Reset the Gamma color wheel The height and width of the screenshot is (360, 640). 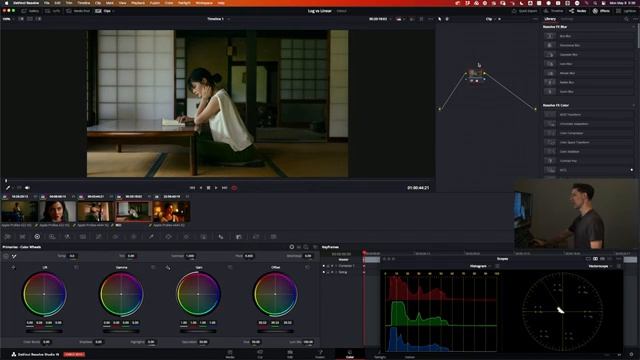(153, 268)
